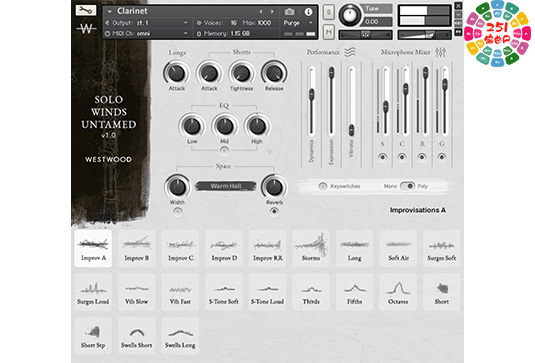Select the Long articulation
This screenshot has height=363, width=535.
tap(355, 248)
